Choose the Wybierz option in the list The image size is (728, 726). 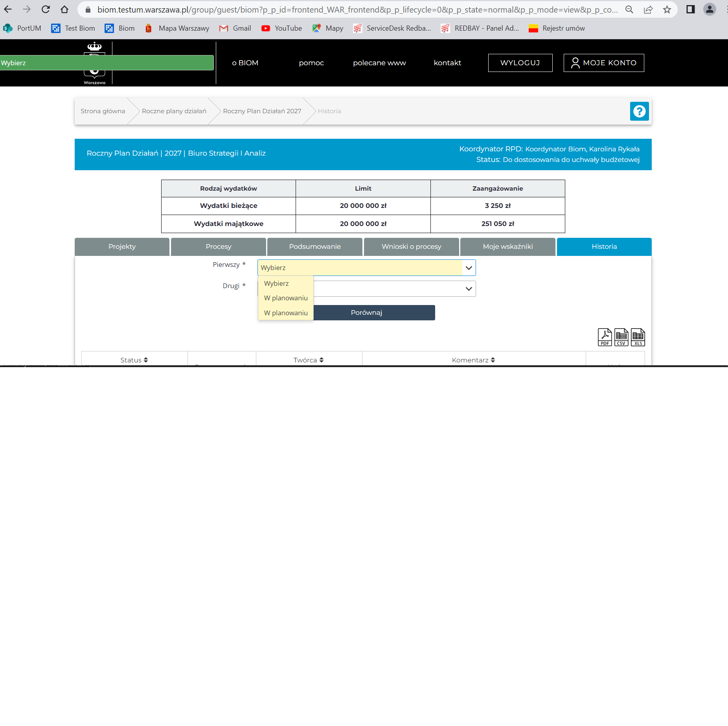(276, 283)
